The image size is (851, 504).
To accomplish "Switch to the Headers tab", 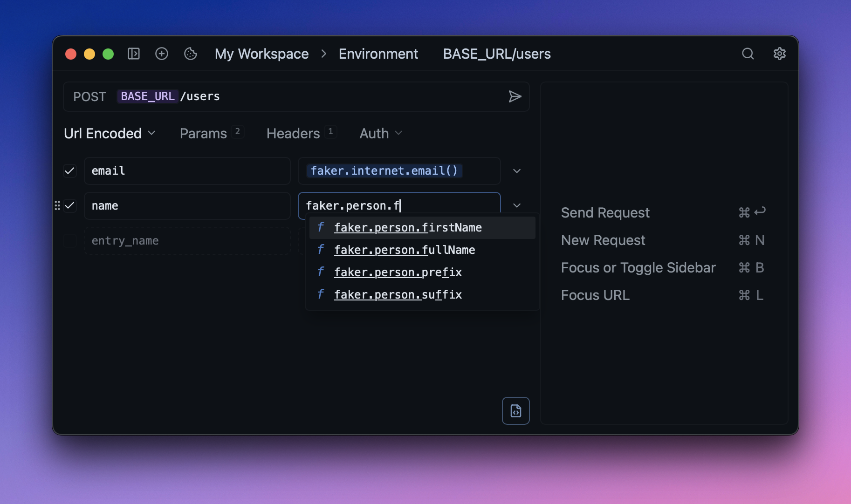I will pyautogui.click(x=293, y=134).
